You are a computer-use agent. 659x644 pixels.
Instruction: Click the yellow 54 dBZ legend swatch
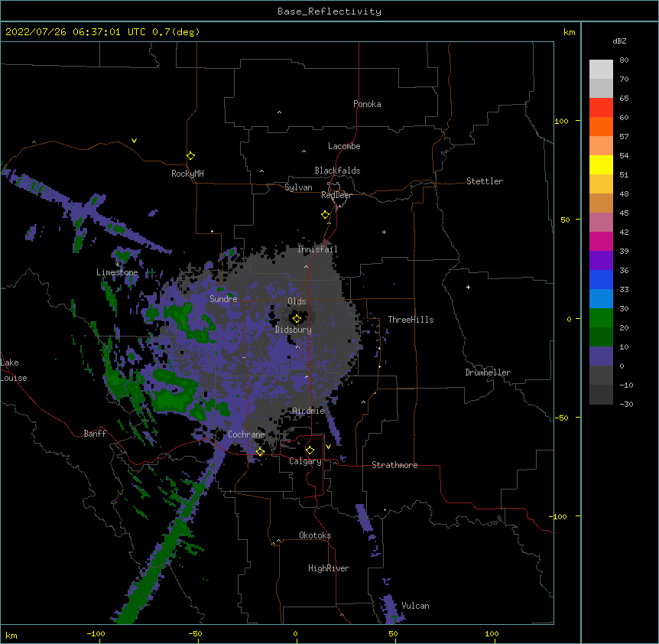pos(601,164)
